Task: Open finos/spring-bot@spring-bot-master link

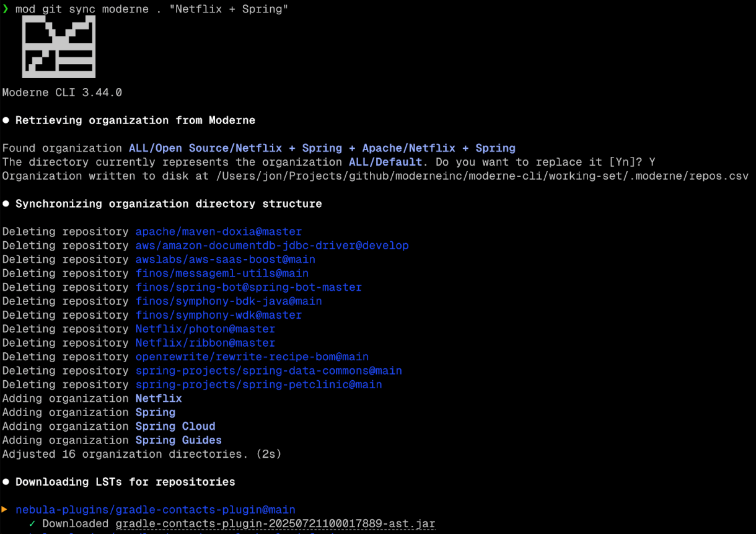Action: [x=248, y=287]
